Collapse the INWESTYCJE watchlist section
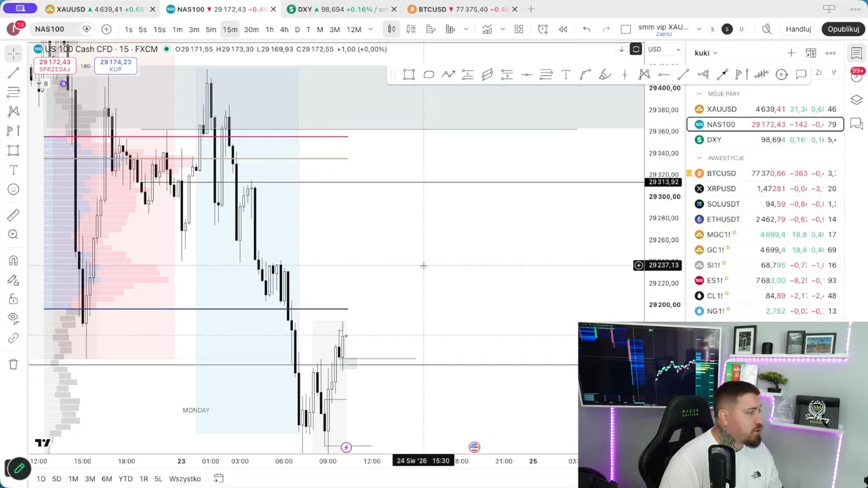 click(699, 158)
